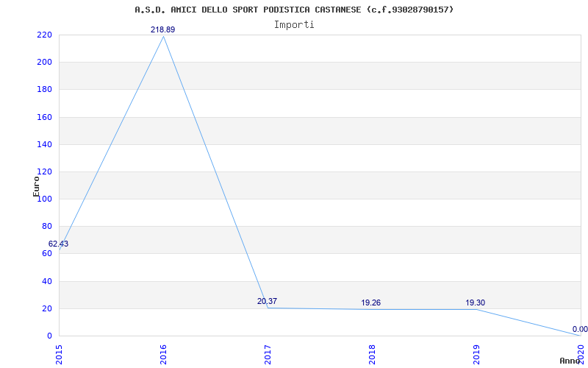Click the 'Anno' x-axis title

tap(570, 361)
